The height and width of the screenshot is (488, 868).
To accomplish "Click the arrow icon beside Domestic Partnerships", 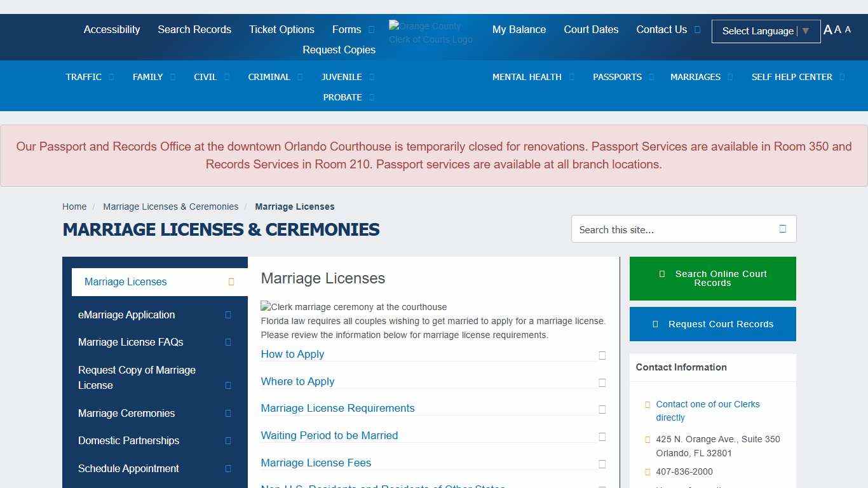I will pyautogui.click(x=228, y=441).
